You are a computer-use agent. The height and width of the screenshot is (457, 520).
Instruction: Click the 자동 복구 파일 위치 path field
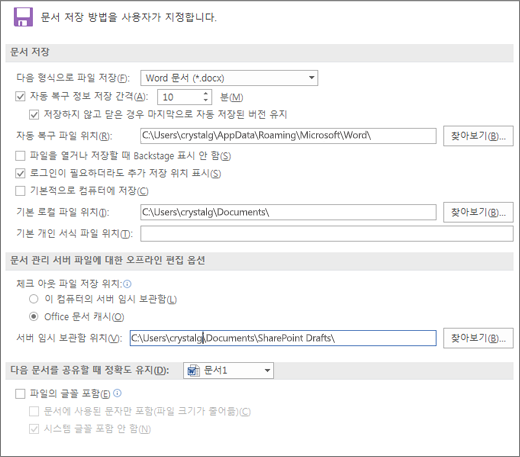[288, 136]
